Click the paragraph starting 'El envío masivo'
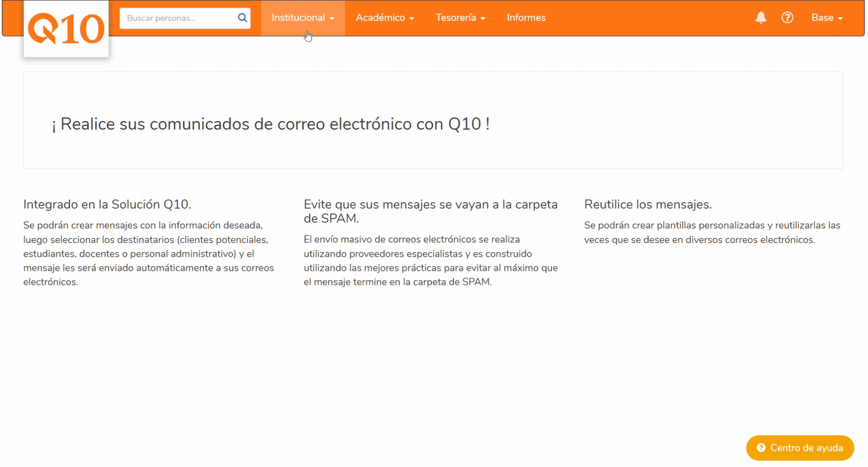 coord(430,261)
